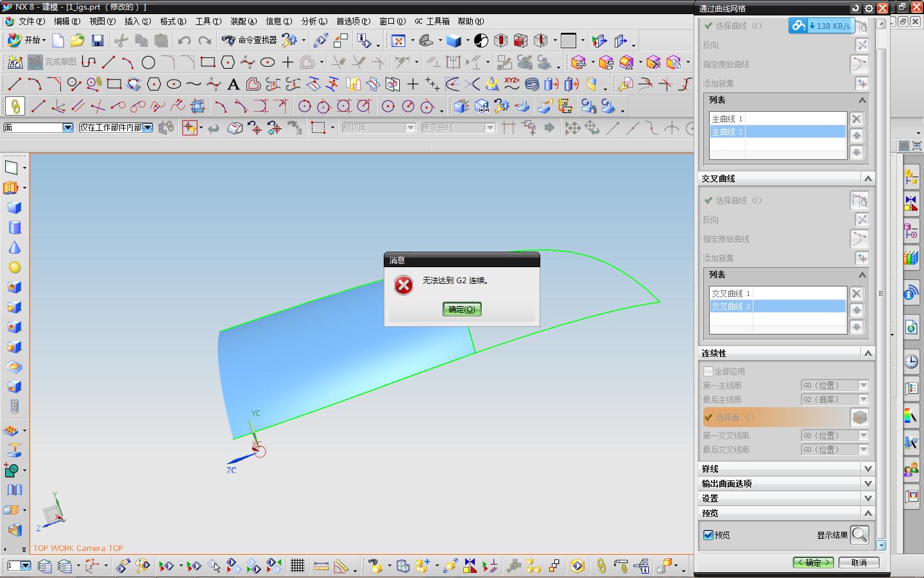Open the dialog options gear icon

[x=869, y=8]
